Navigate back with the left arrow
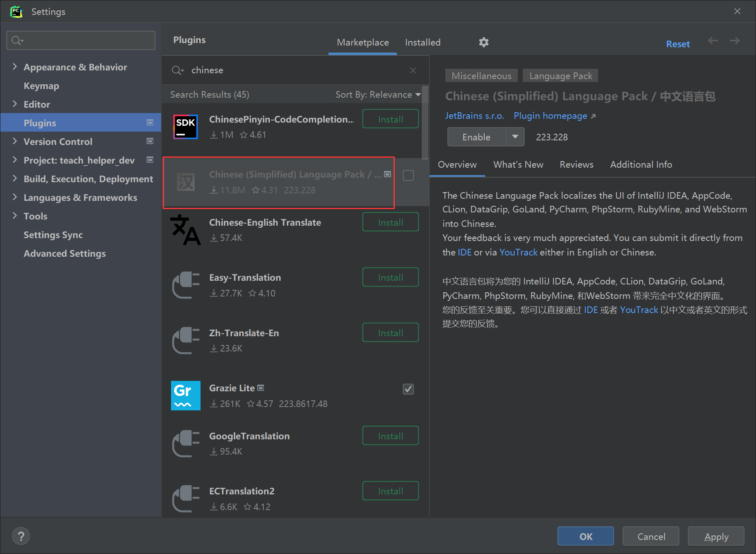The width and height of the screenshot is (756, 554). 713,41
